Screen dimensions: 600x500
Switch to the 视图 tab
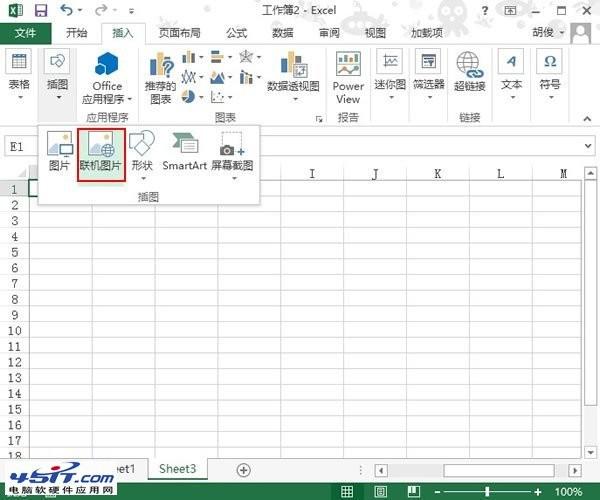[x=375, y=33]
